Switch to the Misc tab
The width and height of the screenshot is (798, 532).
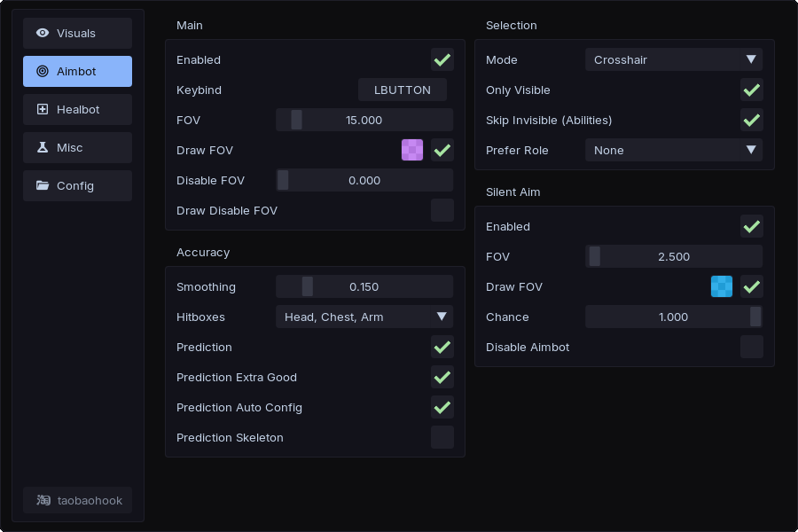(77, 147)
